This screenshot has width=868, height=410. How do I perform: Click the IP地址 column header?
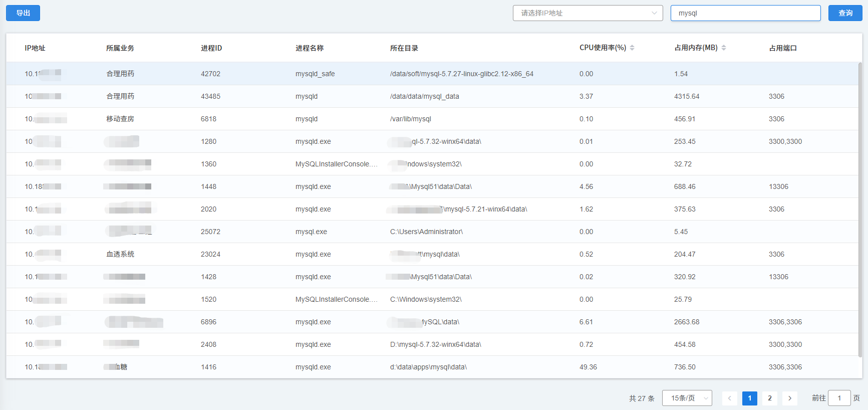pyautogui.click(x=35, y=48)
